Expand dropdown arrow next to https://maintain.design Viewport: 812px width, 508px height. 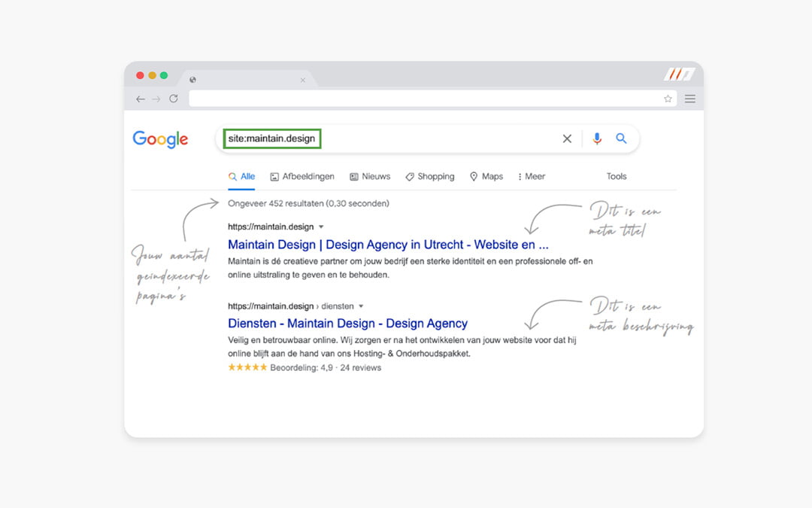[321, 227]
